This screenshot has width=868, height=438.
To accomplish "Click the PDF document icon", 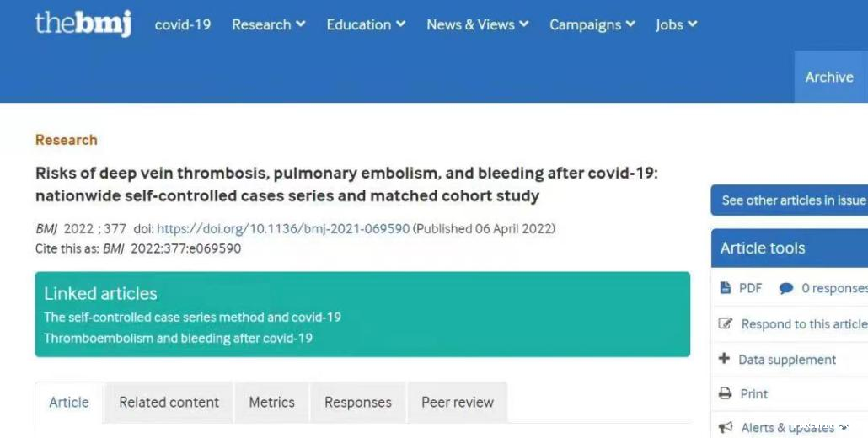I will tap(726, 288).
